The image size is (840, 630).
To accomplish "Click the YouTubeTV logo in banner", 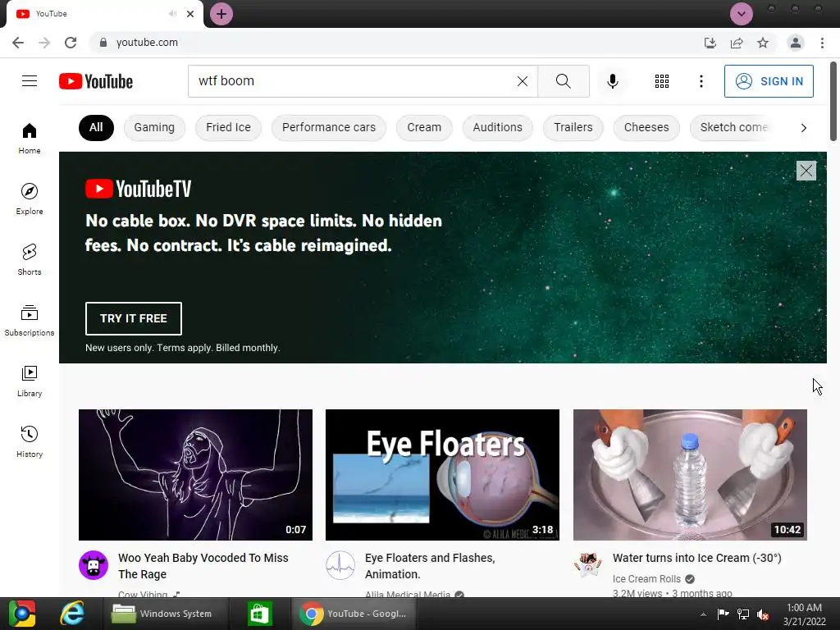I will 138,189.
